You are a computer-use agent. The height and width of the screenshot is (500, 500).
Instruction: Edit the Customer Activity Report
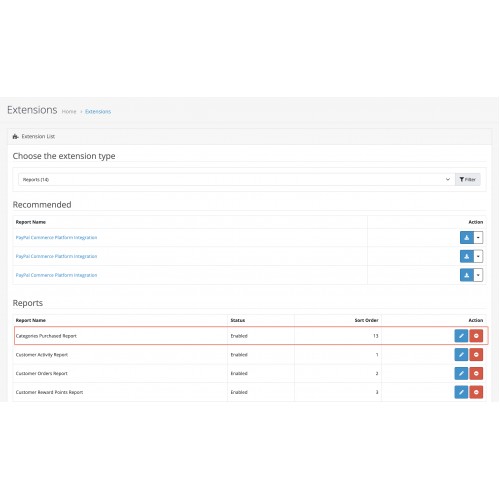click(461, 355)
